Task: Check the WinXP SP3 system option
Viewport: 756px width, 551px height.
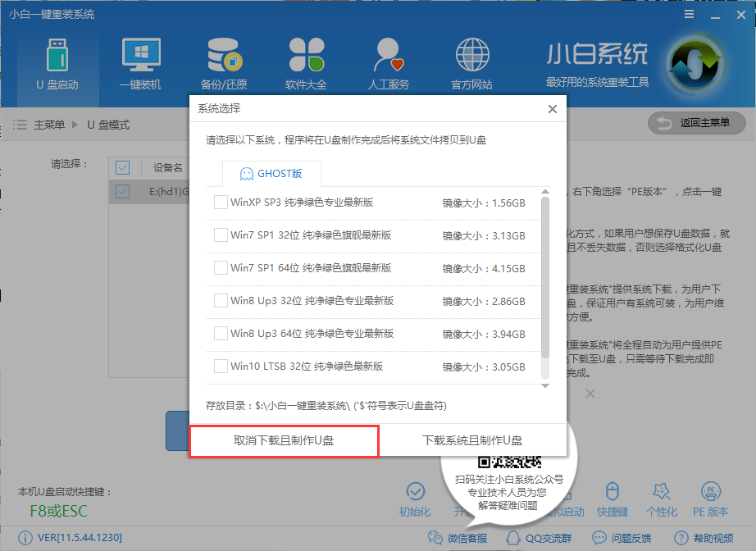Action: [221, 201]
